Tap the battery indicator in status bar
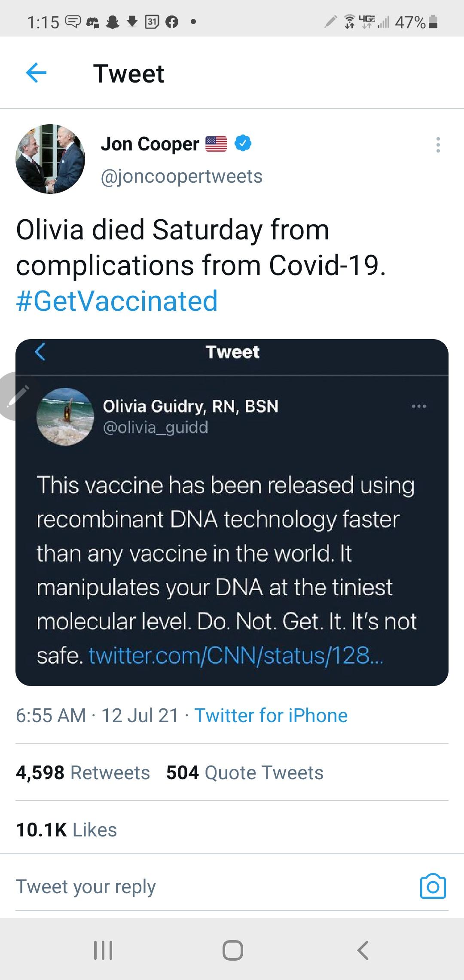This screenshot has height=980, width=464. pyautogui.click(x=433, y=21)
